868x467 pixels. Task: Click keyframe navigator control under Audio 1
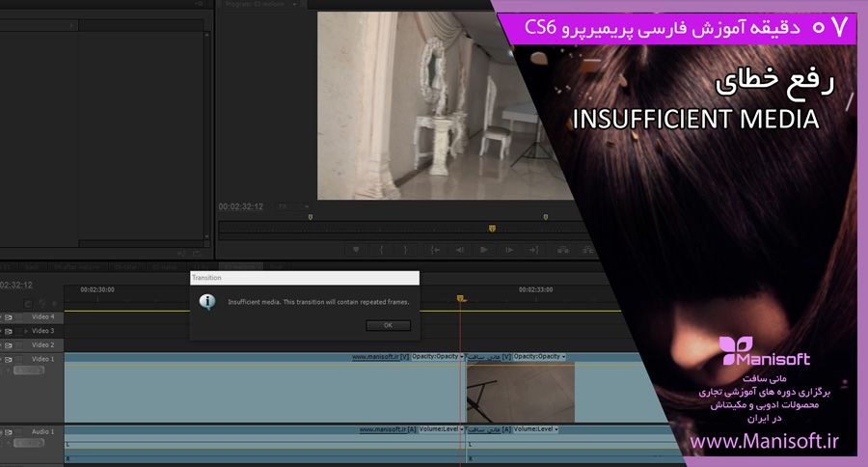tap(29, 443)
